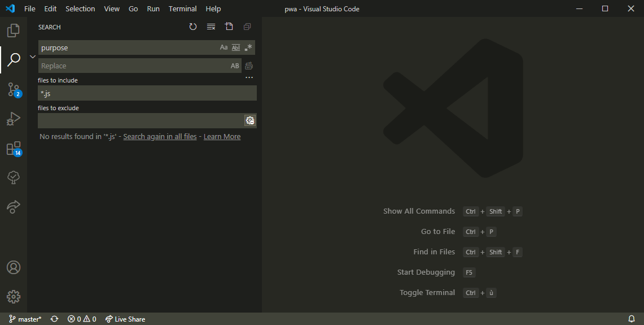Click the Replace All icon
Screen dimensions: 644x325
(249, 66)
